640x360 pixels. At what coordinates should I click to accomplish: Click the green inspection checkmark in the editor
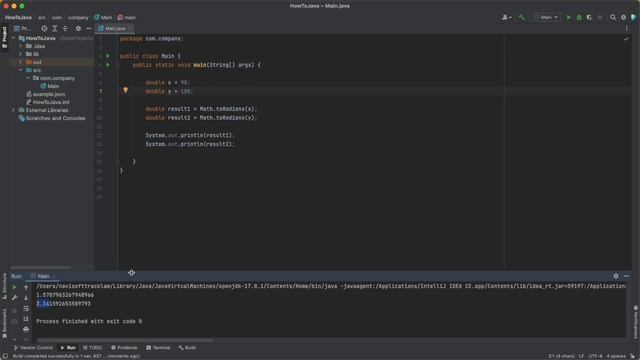pyautogui.click(x=627, y=39)
